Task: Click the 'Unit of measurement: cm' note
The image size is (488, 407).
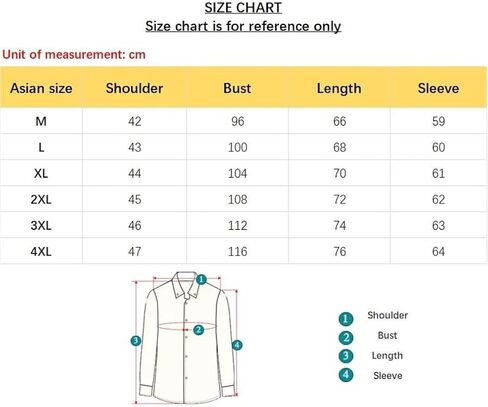Action: tap(74, 55)
